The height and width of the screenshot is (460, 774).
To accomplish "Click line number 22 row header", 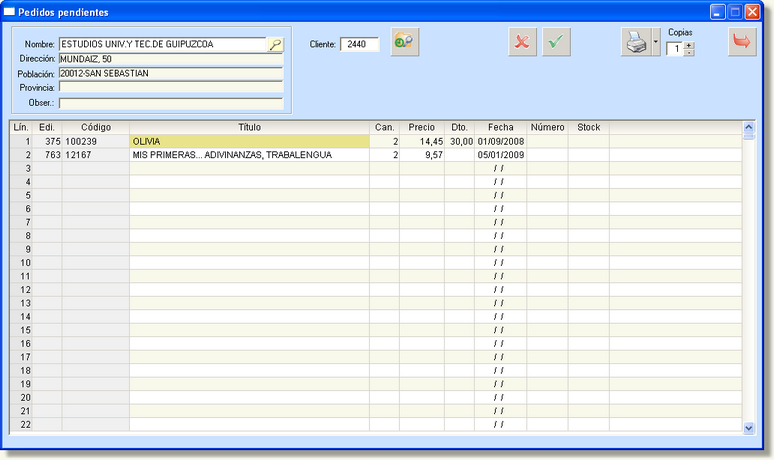I will tap(21, 424).
